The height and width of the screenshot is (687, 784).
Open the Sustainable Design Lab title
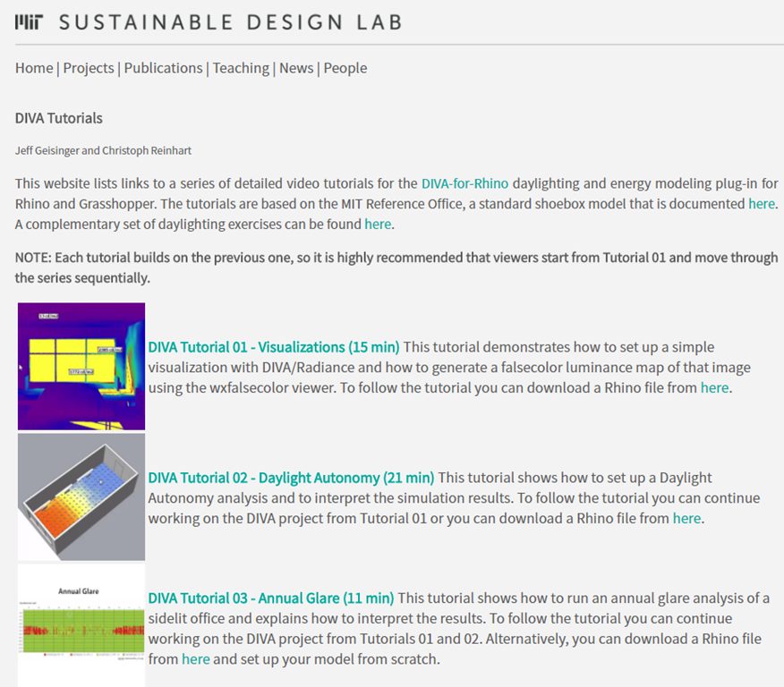point(231,22)
